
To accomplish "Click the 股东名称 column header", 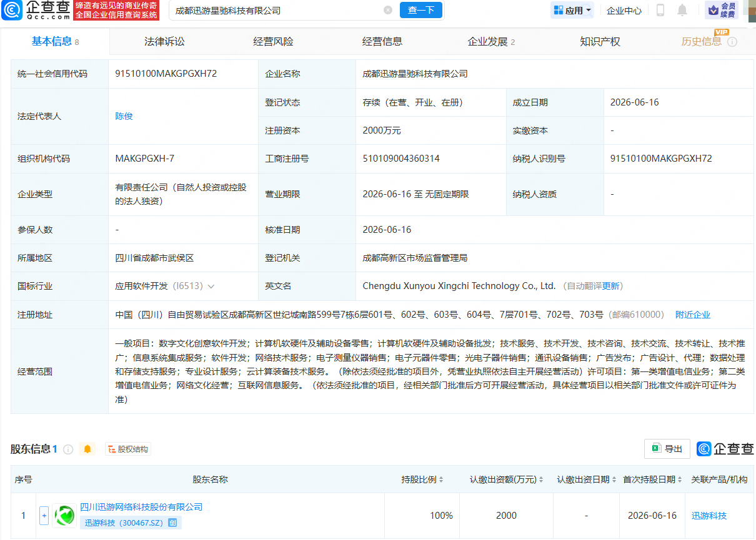I will click(210, 479).
